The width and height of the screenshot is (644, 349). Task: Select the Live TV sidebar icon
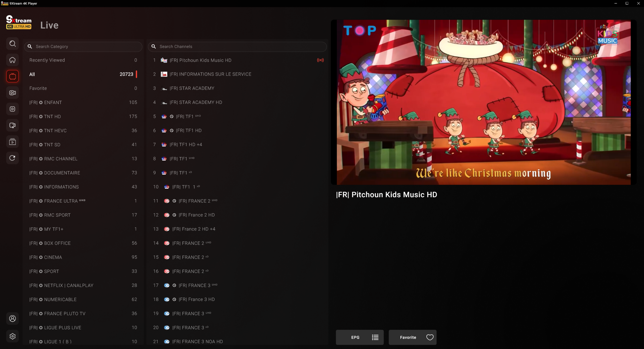tap(12, 76)
